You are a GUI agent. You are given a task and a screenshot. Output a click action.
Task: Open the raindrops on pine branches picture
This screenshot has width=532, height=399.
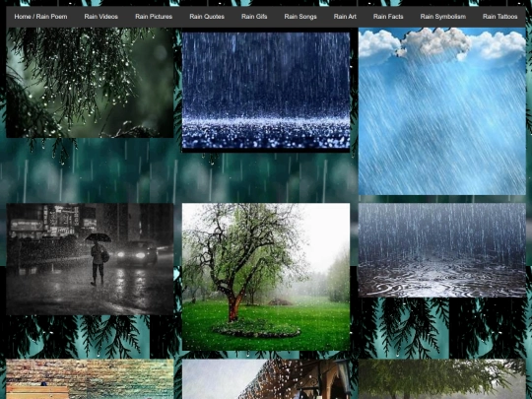pos(90,83)
